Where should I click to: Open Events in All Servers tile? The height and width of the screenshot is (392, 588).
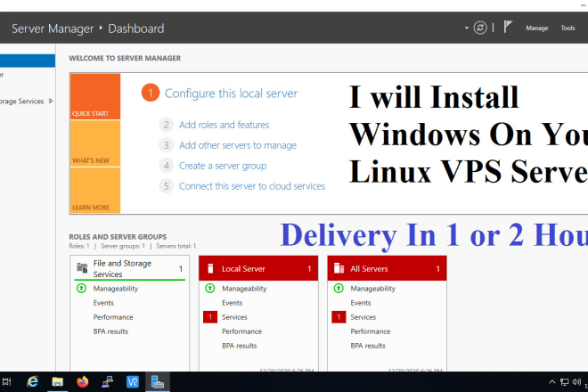[361, 303]
